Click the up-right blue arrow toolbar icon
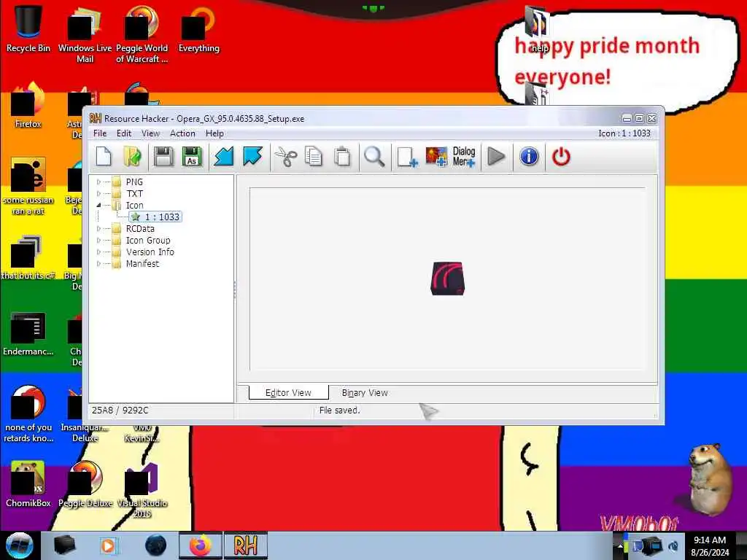This screenshot has height=560, width=747. pos(252,157)
